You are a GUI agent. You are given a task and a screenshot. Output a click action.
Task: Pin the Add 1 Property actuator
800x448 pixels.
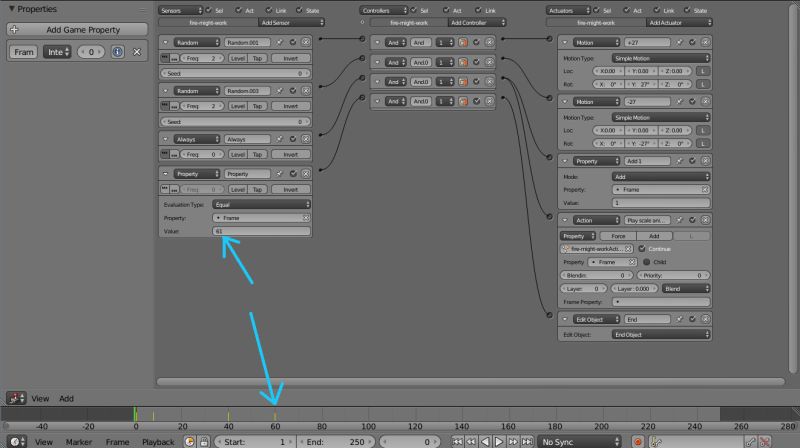pyautogui.click(x=680, y=161)
